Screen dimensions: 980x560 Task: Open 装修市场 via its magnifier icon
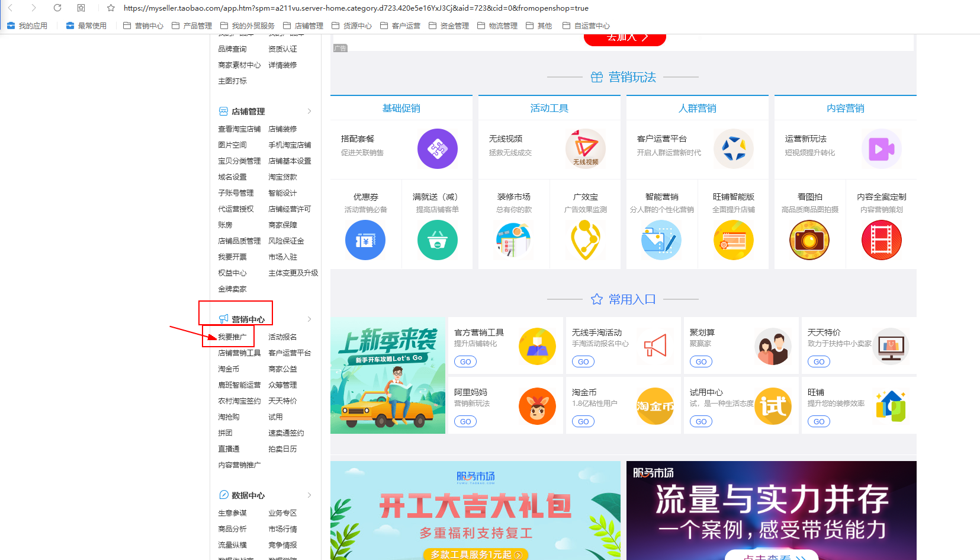[x=513, y=240]
